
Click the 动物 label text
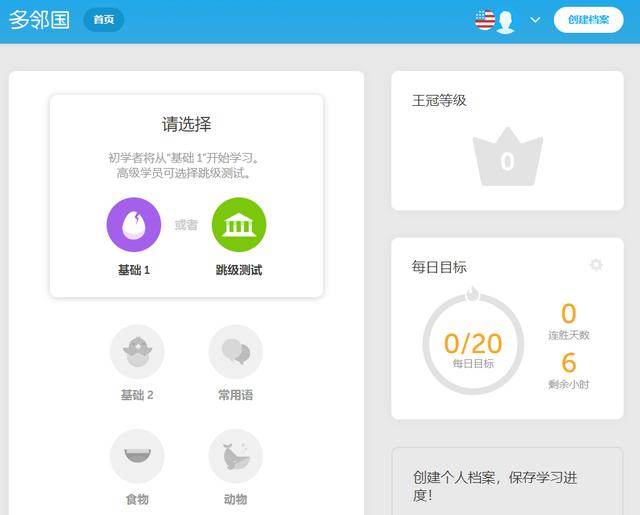coord(236,499)
